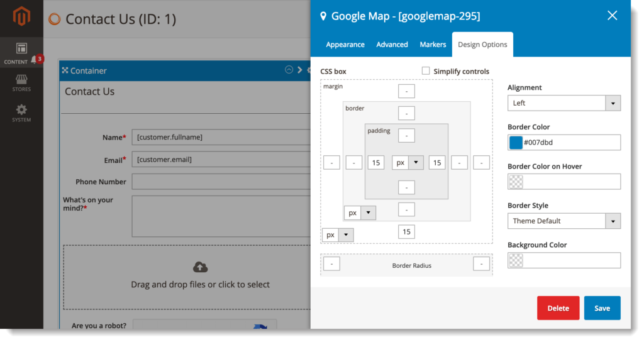Switch to the Markers tab
644x342 pixels.
coord(433,45)
